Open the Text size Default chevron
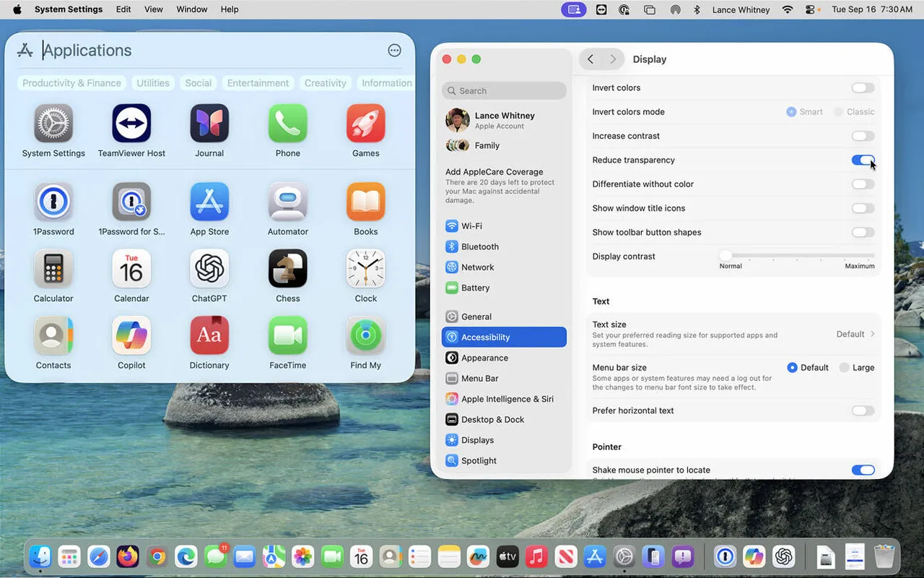 click(872, 335)
